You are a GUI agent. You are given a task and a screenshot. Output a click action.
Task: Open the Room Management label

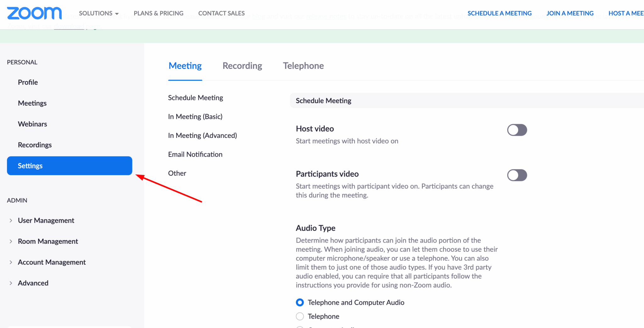coord(48,241)
